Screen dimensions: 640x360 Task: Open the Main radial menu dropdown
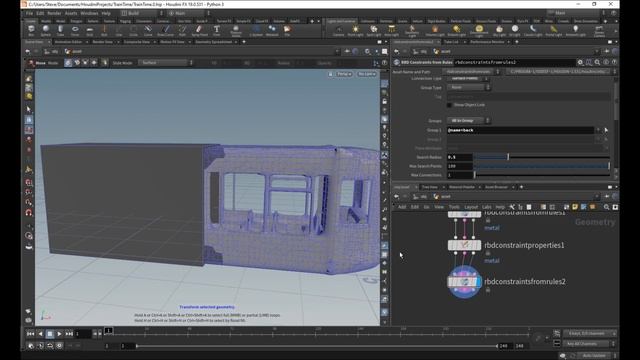click(188, 13)
